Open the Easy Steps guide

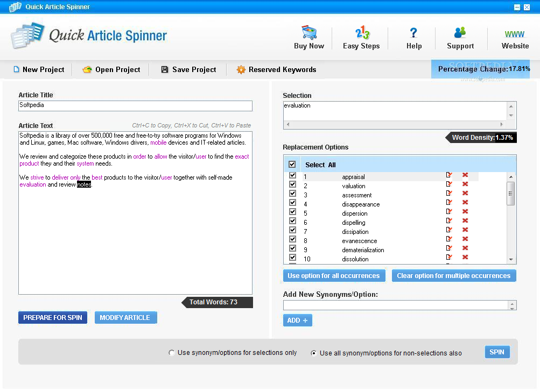click(361, 38)
